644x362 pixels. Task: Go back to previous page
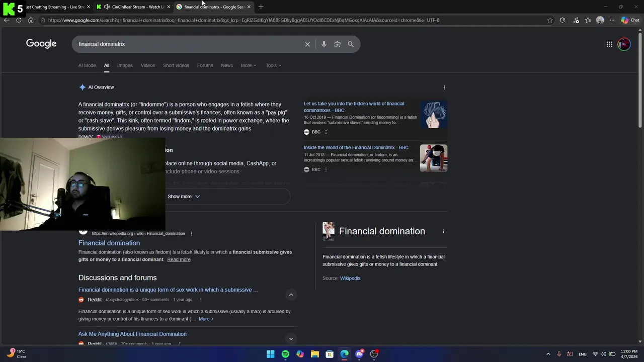[7, 20]
